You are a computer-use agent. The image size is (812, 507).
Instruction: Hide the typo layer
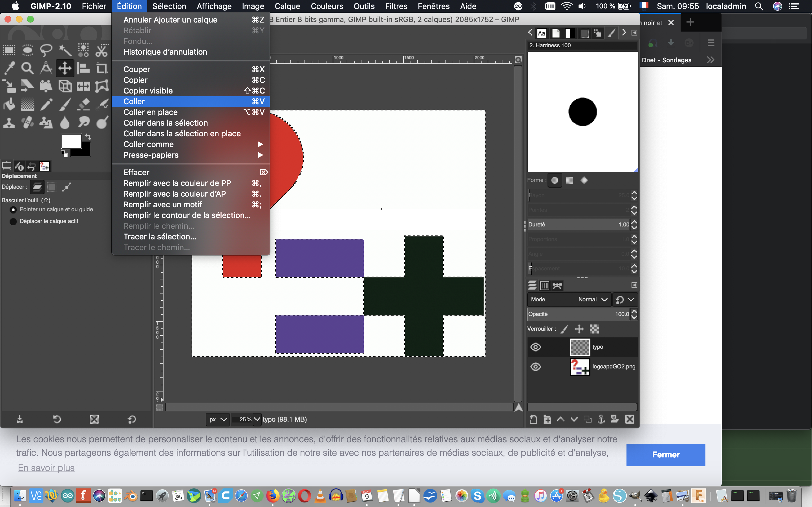click(x=535, y=347)
